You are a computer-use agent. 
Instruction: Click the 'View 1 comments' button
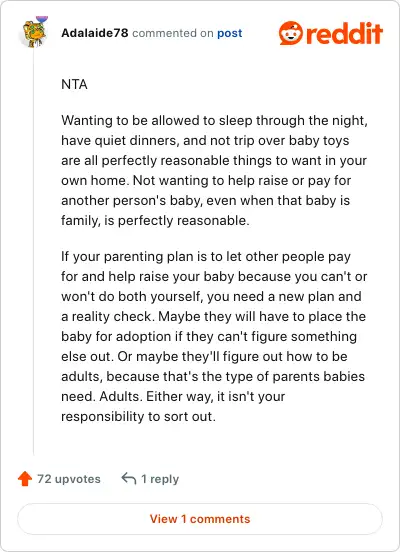200,519
